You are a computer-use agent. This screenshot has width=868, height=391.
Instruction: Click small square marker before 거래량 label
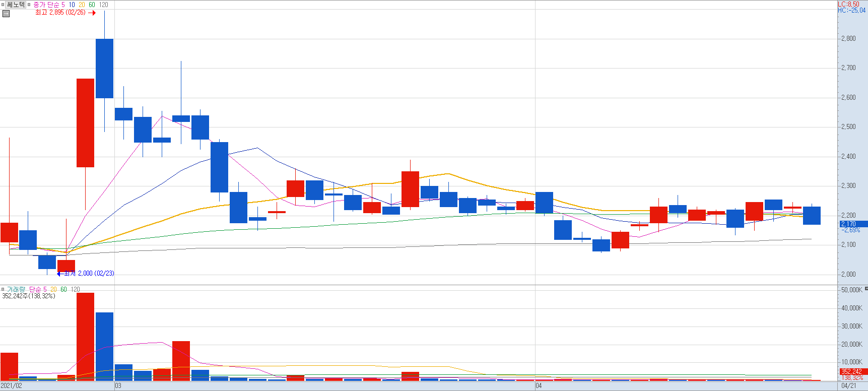pos(3,289)
